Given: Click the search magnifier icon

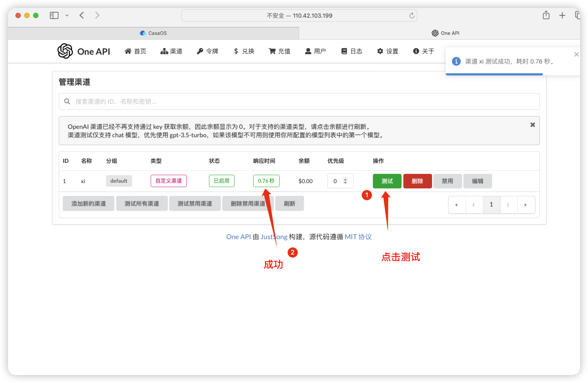Looking at the screenshot, I should tap(67, 101).
